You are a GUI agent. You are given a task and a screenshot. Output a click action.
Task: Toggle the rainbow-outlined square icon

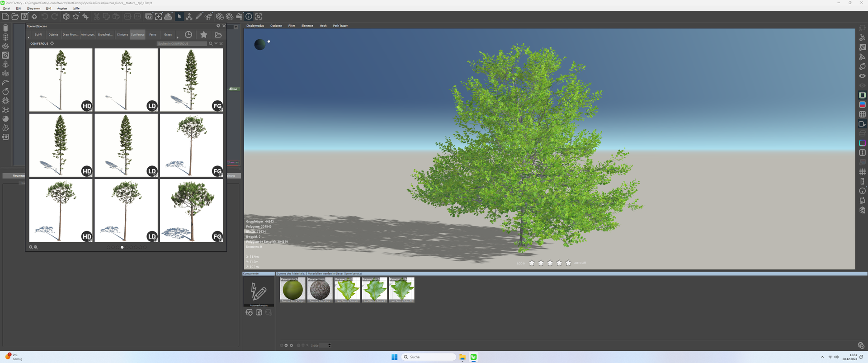(x=863, y=143)
